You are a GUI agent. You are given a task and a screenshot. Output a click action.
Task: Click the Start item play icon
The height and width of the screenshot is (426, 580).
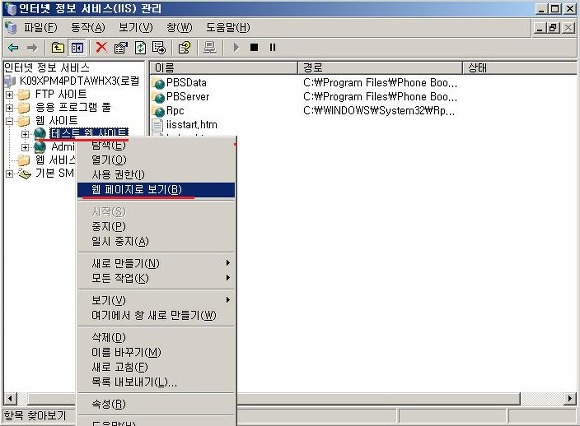pos(236,48)
